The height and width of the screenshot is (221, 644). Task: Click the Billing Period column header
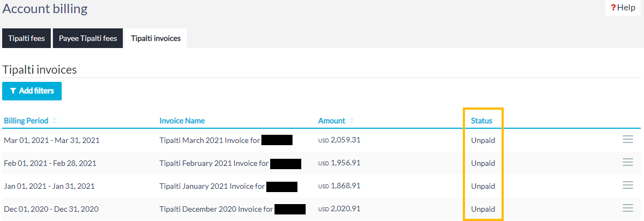26,121
